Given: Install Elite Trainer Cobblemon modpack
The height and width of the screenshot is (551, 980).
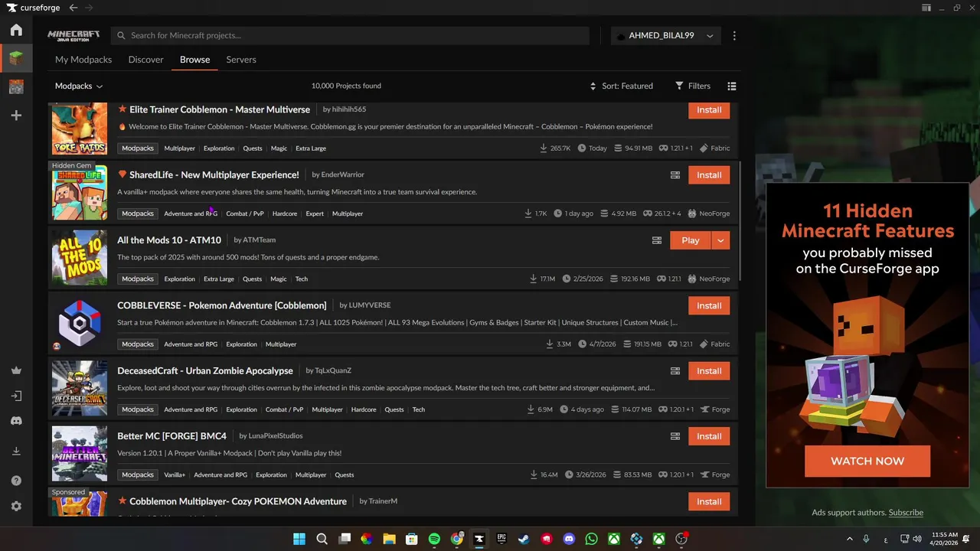Looking at the screenshot, I should (x=709, y=110).
